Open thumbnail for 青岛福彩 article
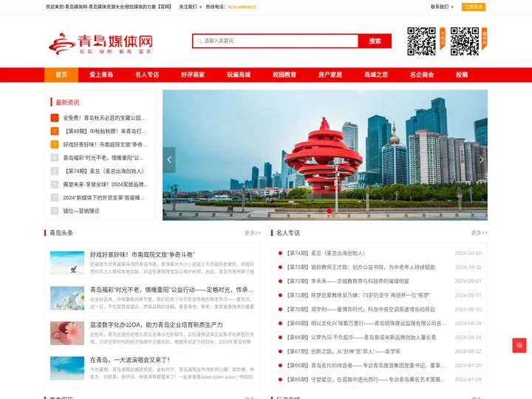 (67, 299)
